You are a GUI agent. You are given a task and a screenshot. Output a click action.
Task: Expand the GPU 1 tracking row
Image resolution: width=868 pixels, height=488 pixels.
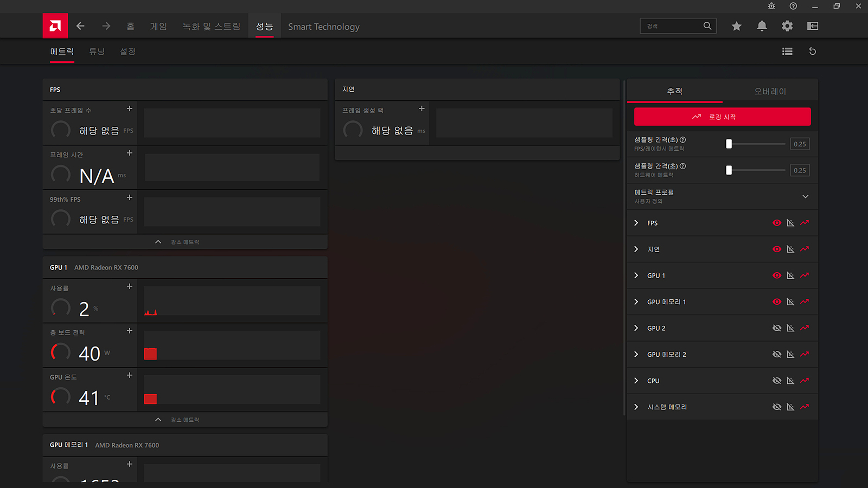[636, 275]
